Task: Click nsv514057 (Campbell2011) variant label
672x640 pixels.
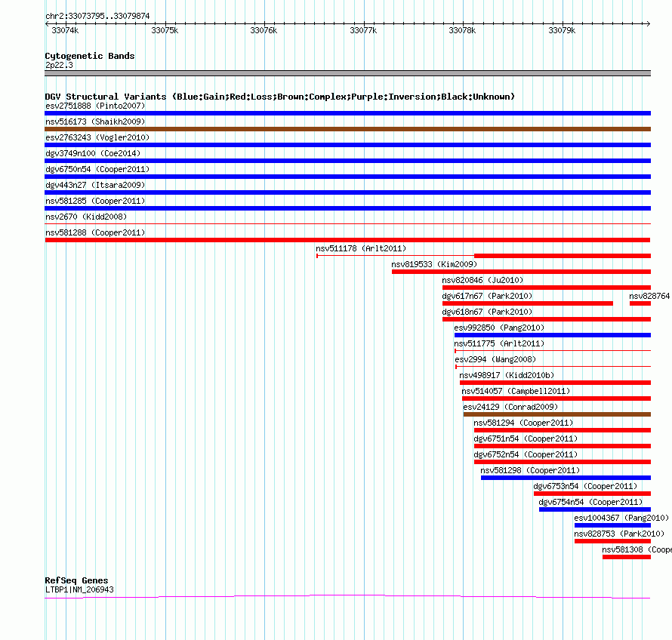Action: 516,391
